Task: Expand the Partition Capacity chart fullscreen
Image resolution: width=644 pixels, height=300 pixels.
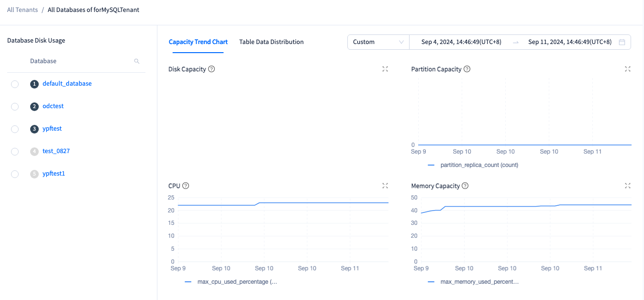Action: [628, 69]
